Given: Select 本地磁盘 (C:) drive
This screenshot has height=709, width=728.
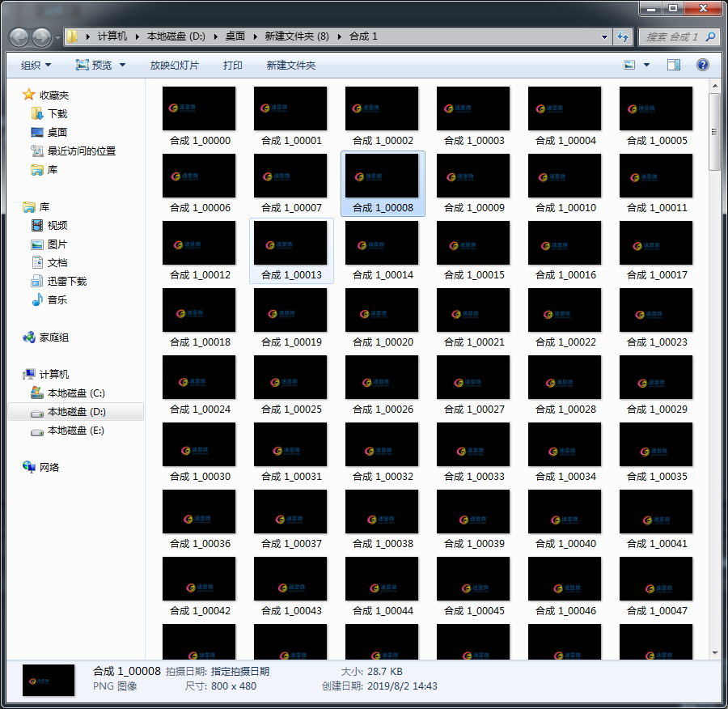Looking at the screenshot, I should click(76, 393).
